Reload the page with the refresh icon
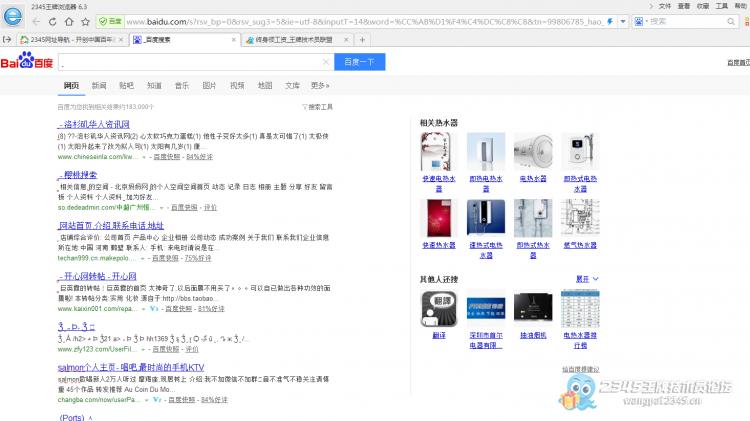Viewport: 750px width, 421px height. click(x=53, y=22)
